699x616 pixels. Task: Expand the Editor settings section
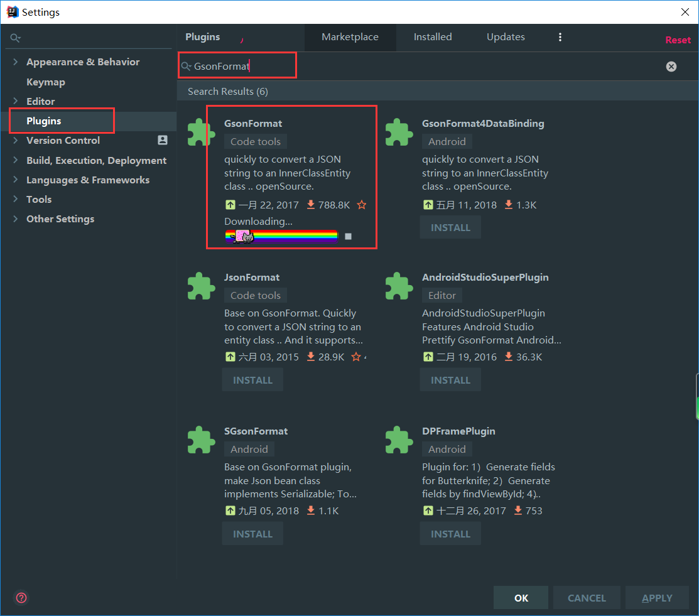[16, 101]
